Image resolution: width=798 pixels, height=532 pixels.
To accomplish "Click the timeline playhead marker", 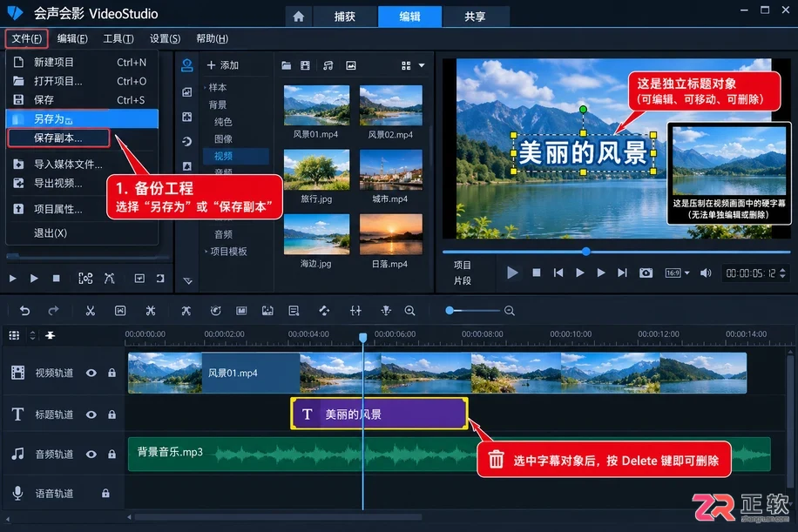I will pos(363,338).
